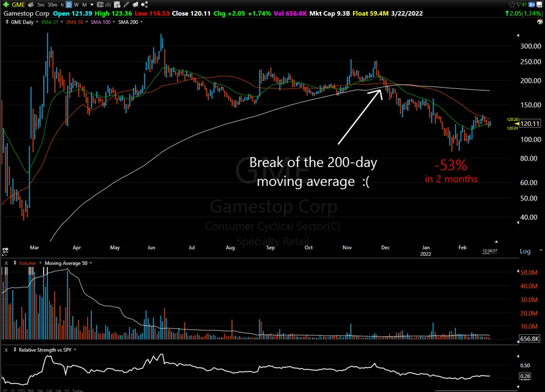Open the Volume dropdown arrow
This screenshot has width=545, height=392.
(41, 263)
